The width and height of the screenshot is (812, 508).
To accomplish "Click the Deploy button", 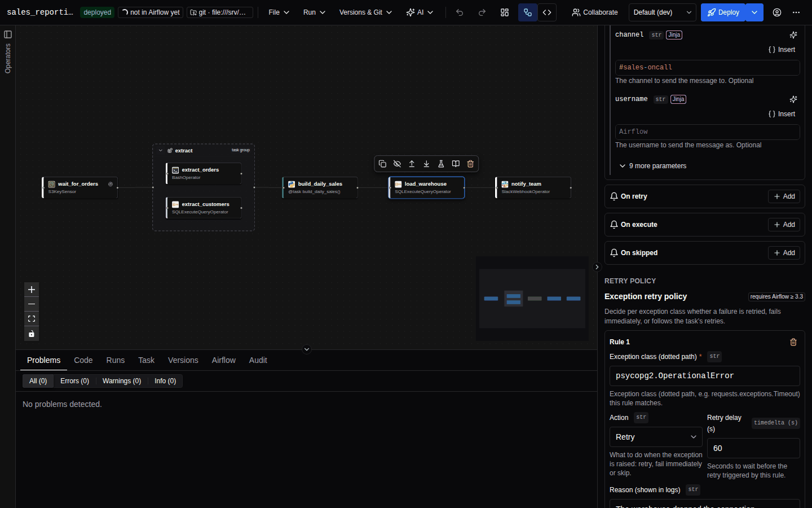I will pyautogui.click(x=723, y=12).
